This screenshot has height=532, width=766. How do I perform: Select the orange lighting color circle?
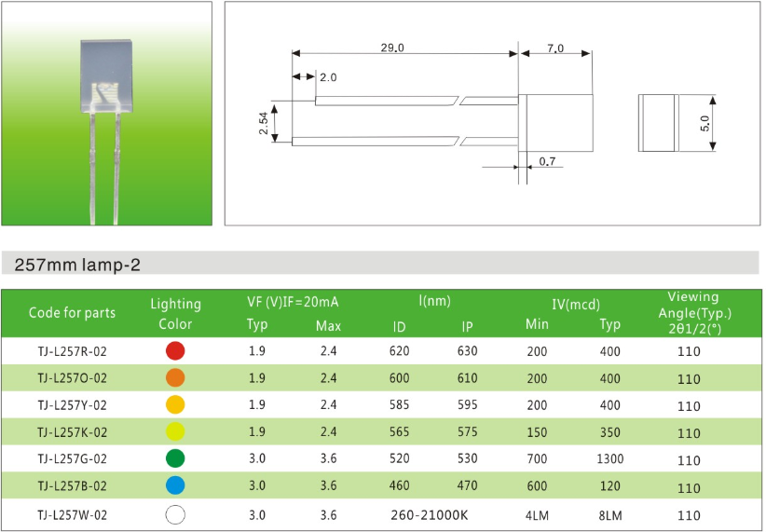click(x=175, y=378)
